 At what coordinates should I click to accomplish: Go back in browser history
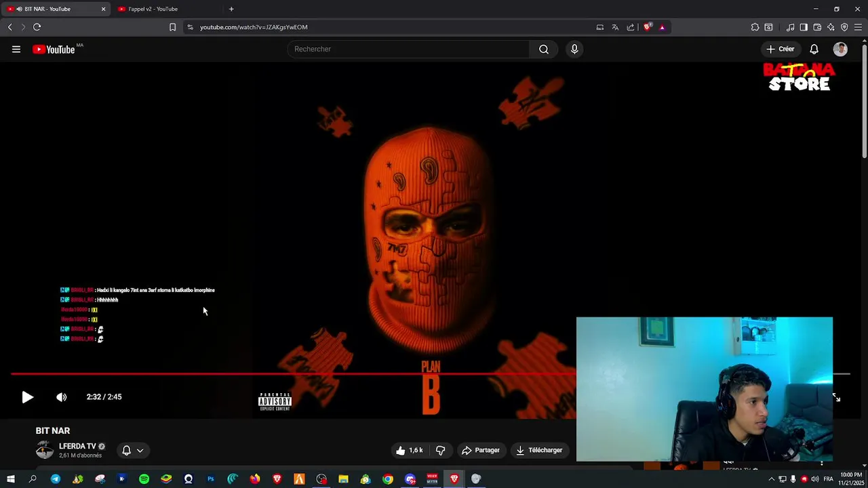[9, 27]
